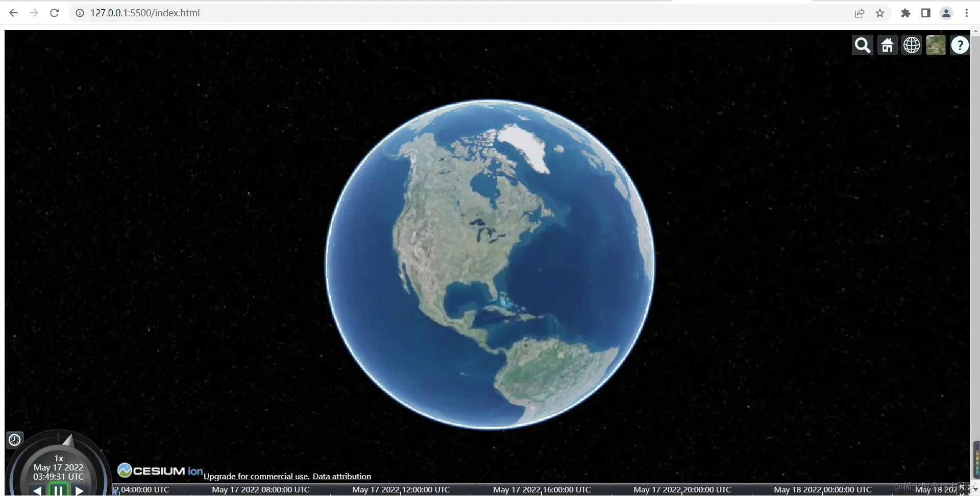The height and width of the screenshot is (496, 980).
Task: Click the timeline at May 17 08:00:00 UTC
Action: click(260, 490)
